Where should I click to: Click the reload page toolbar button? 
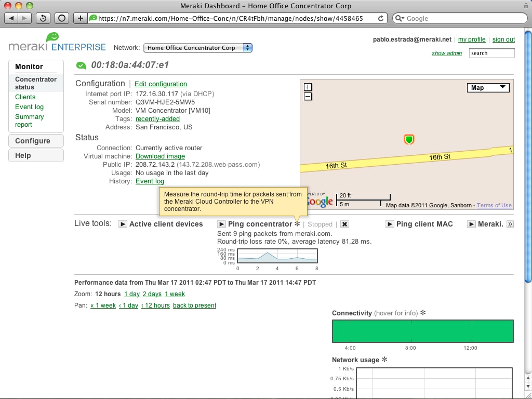43,18
